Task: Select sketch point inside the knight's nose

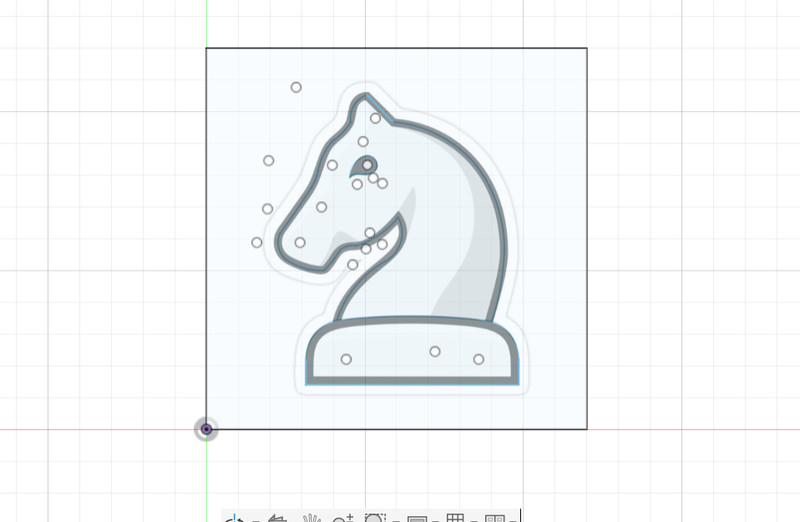Action: [x=300, y=242]
